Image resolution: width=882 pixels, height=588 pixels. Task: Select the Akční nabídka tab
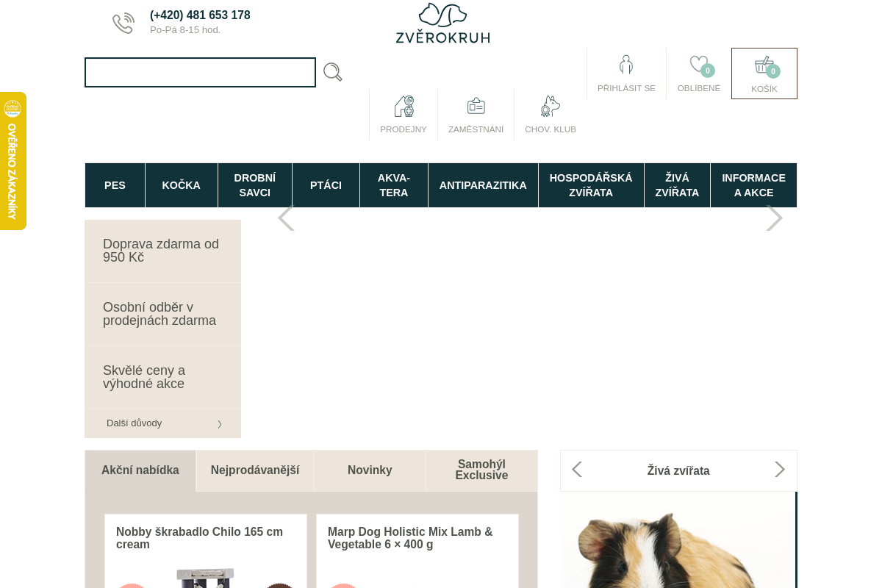click(140, 470)
